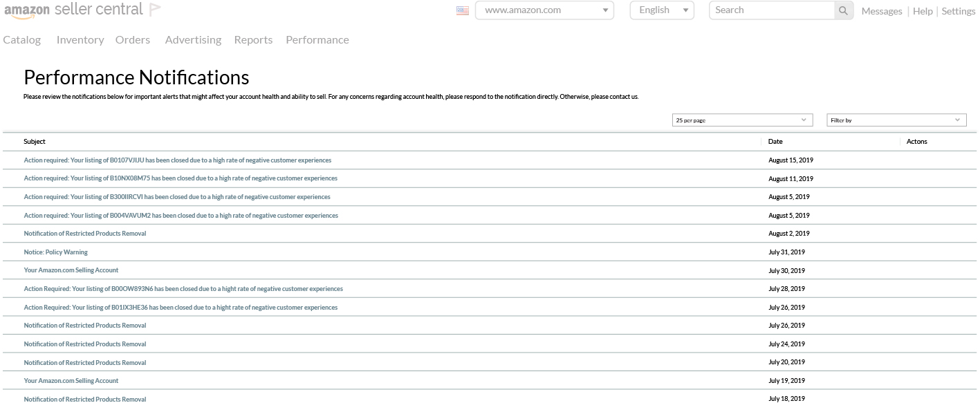Click the US flag icon in the header

tap(462, 10)
